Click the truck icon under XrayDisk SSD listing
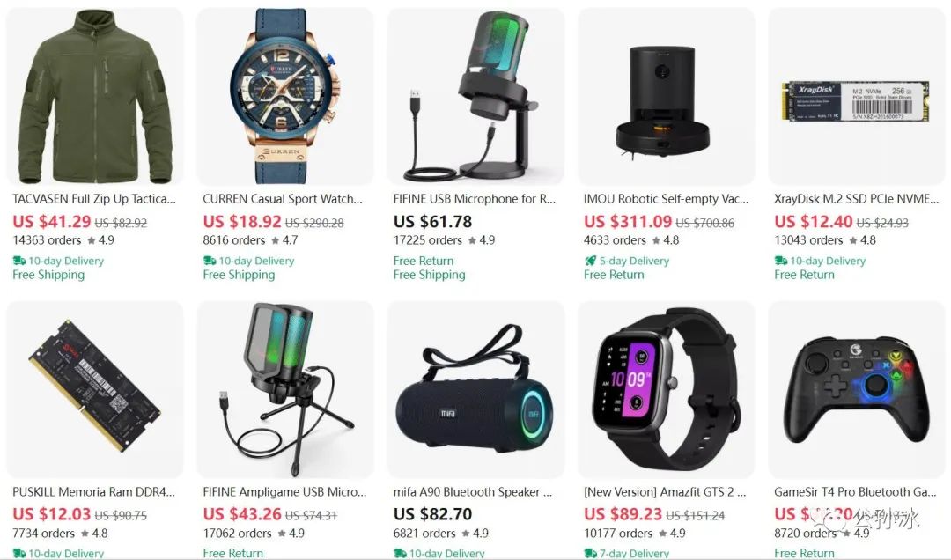The height and width of the screenshot is (560, 951). [780, 261]
